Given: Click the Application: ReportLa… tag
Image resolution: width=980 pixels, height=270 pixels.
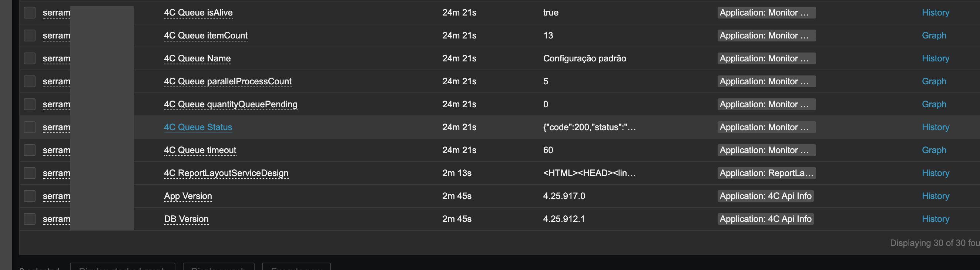Looking at the screenshot, I should (x=766, y=173).
